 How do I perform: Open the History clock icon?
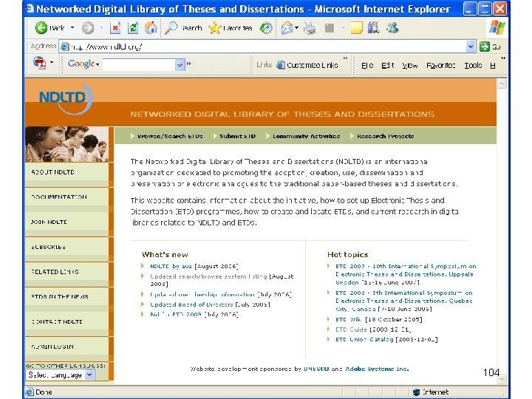pos(266,28)
